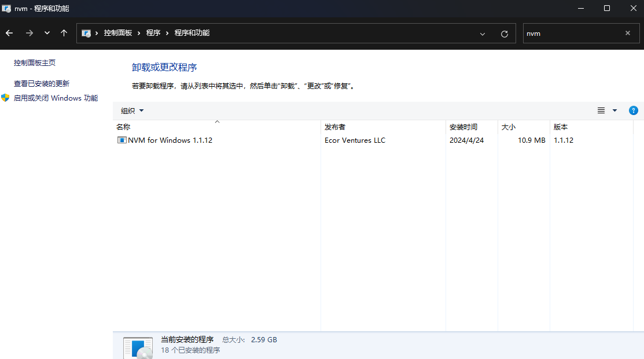Click the installed programs icon in details pane
The height and width of the screenshot is (359, 644).
click(138, 348)
